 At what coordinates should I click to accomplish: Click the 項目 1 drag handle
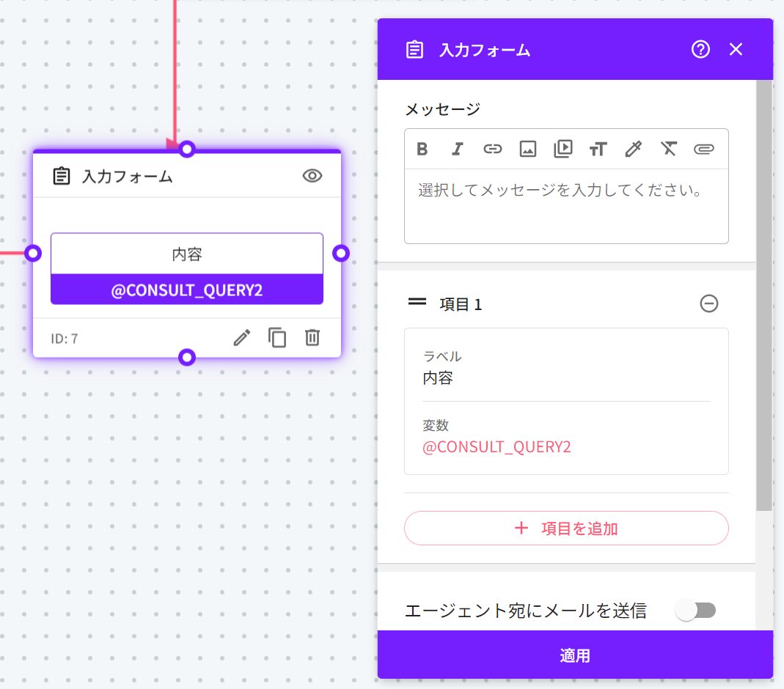tap(417, 302)
